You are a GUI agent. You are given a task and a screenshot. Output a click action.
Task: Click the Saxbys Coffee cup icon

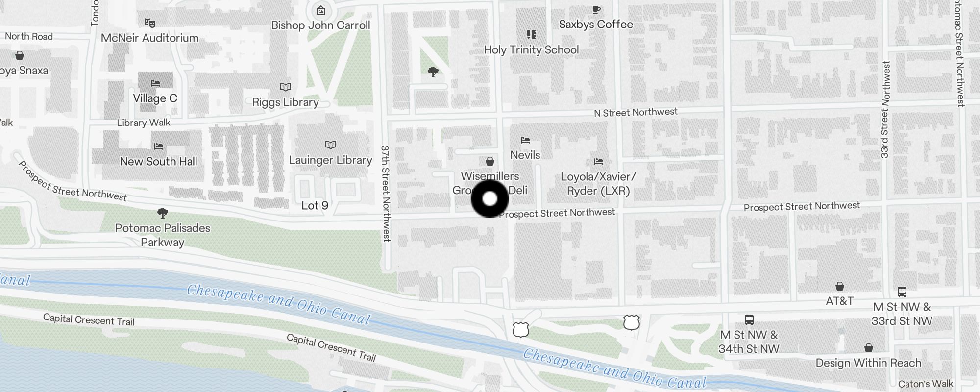tap(596, 9)
